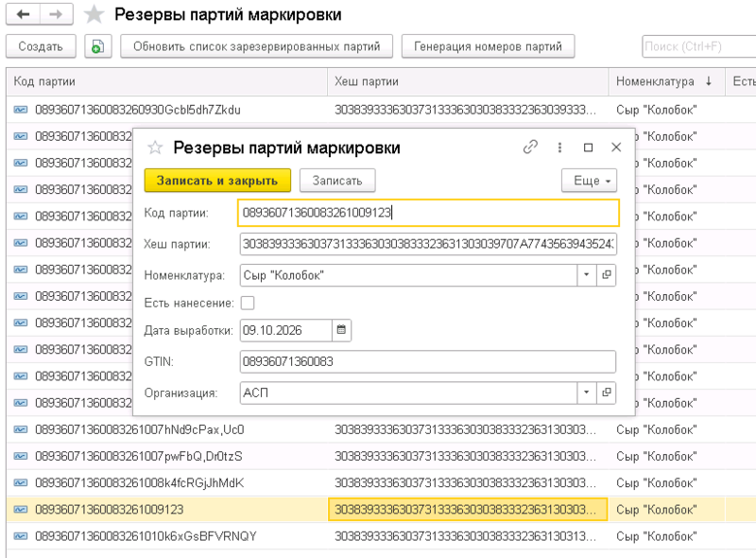
Task: Expand the Номенклатура dropdown list
Action: coord(587,275)
